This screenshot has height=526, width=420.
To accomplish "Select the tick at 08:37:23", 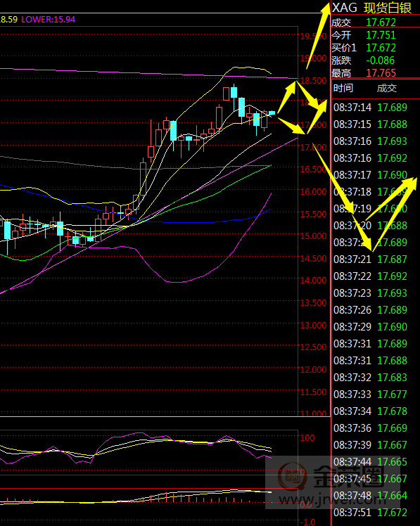I will point(370,293).
